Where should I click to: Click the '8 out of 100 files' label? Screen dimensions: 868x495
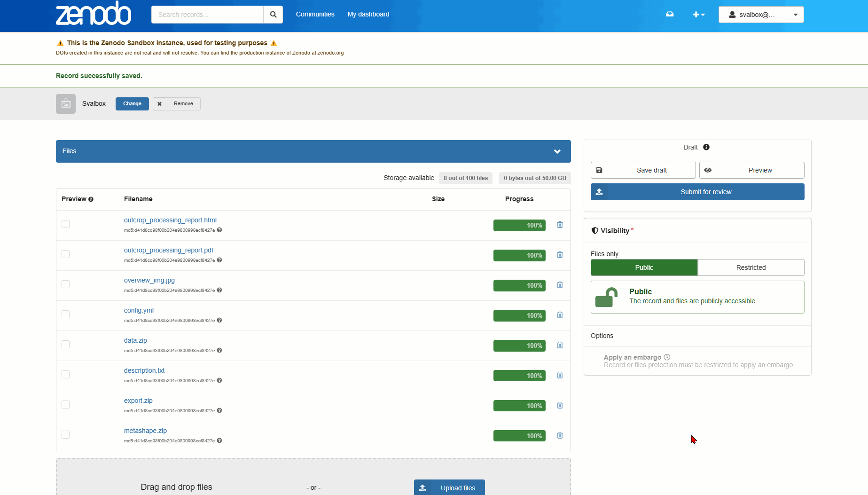pyautogui.click(x=466, y=178)
